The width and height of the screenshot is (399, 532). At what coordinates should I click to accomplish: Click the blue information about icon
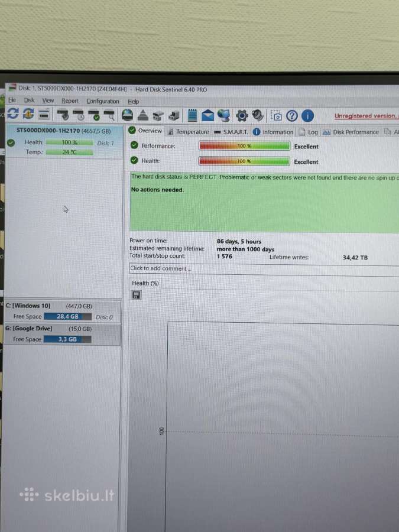click(307, 116)
